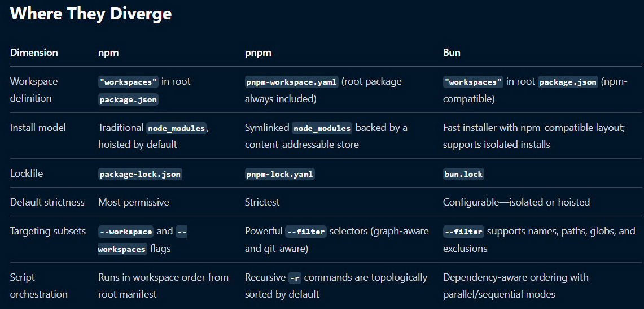
Task: Click the 'Targeting subsets' row label
Action: [47, 231]
